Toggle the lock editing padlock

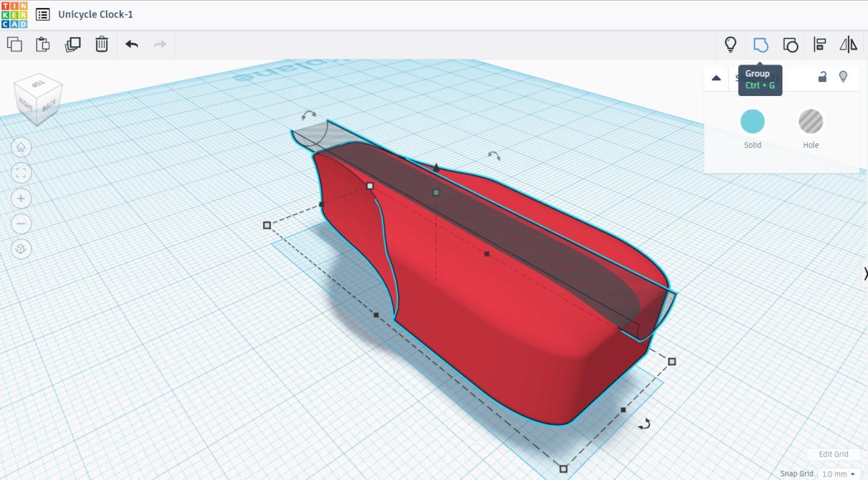click(822, 77)
